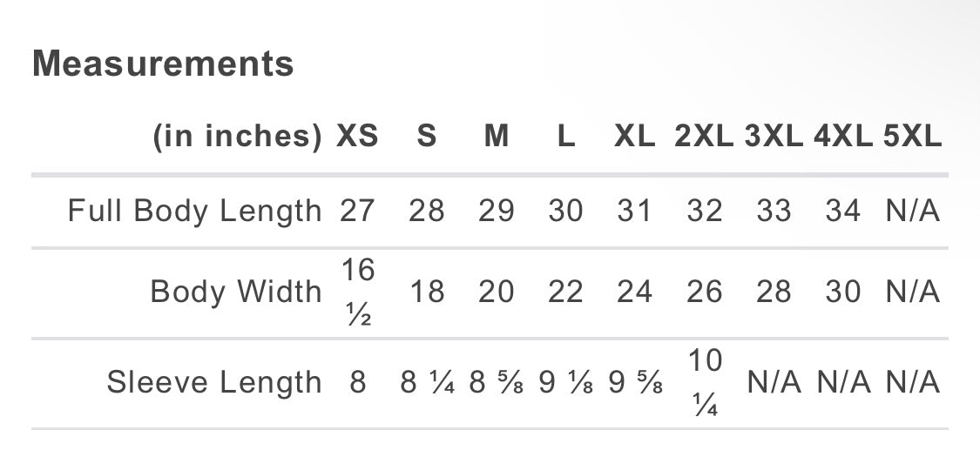Select the XL full body length value 31
This screenshot has height=457, width=980.
pyautogui.click(x=634, y=211)
